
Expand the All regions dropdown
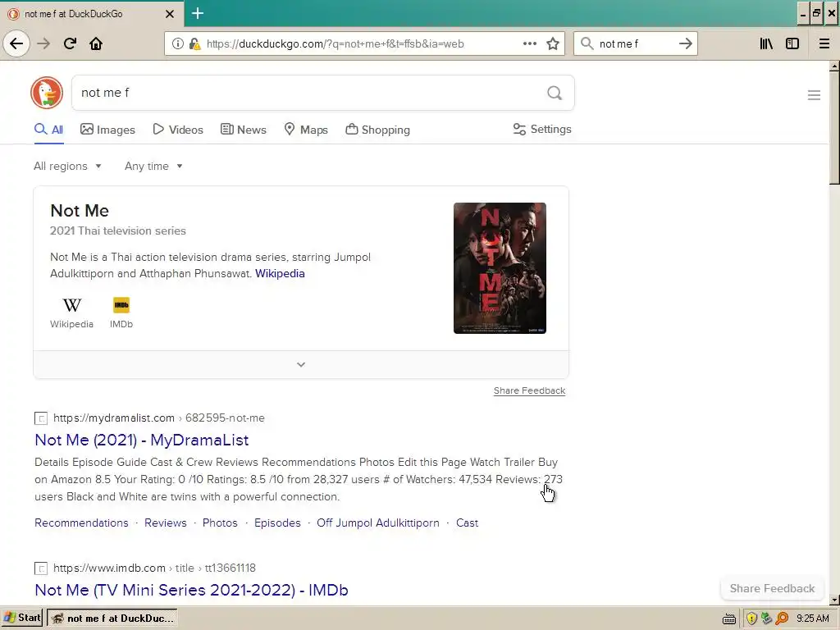pos(67,166)
